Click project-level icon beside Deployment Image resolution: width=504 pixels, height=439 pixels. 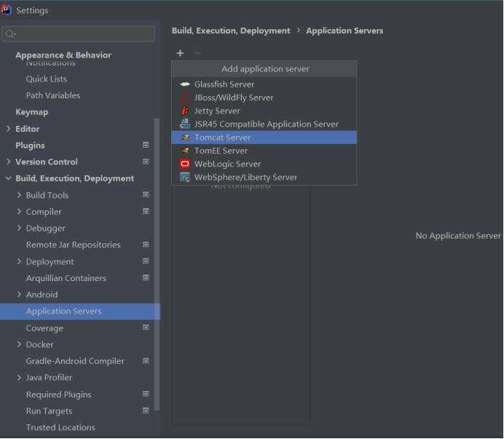[146, 261]
